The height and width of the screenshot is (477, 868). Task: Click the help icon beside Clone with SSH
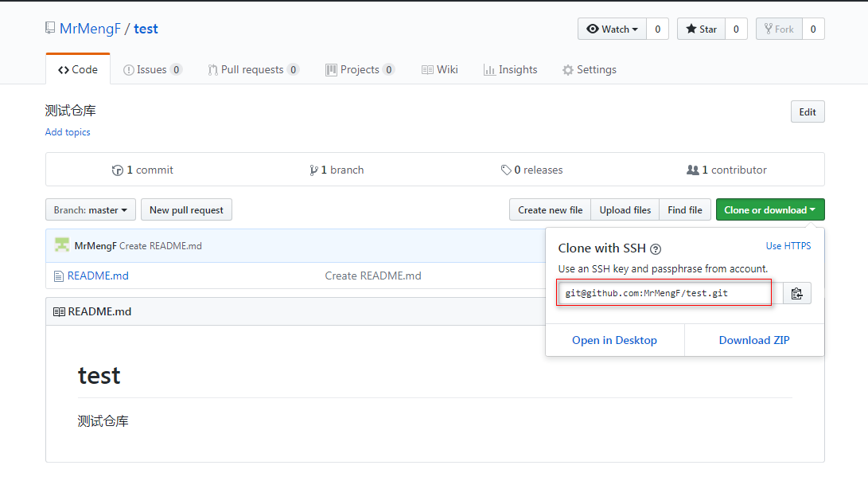tap(656, 248)
